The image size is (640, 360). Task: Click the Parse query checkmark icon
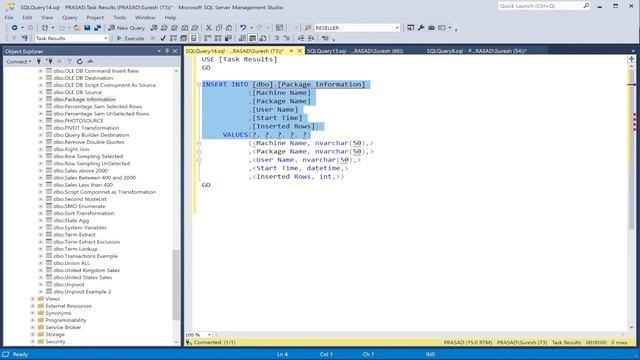163,38
